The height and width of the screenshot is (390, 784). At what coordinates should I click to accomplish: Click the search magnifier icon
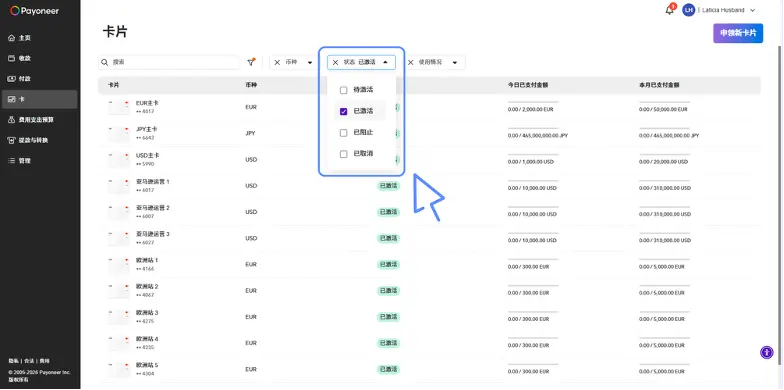coord(104,62)
